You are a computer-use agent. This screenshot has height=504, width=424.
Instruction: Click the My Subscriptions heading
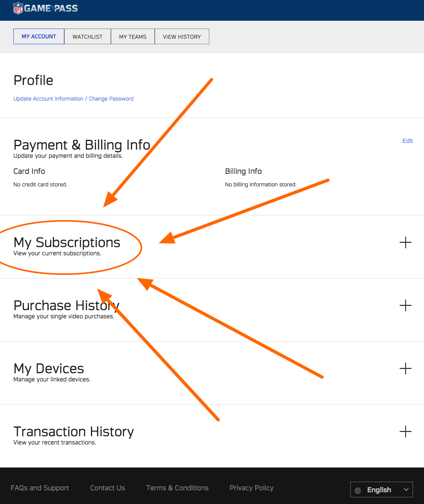coord(67,242)
